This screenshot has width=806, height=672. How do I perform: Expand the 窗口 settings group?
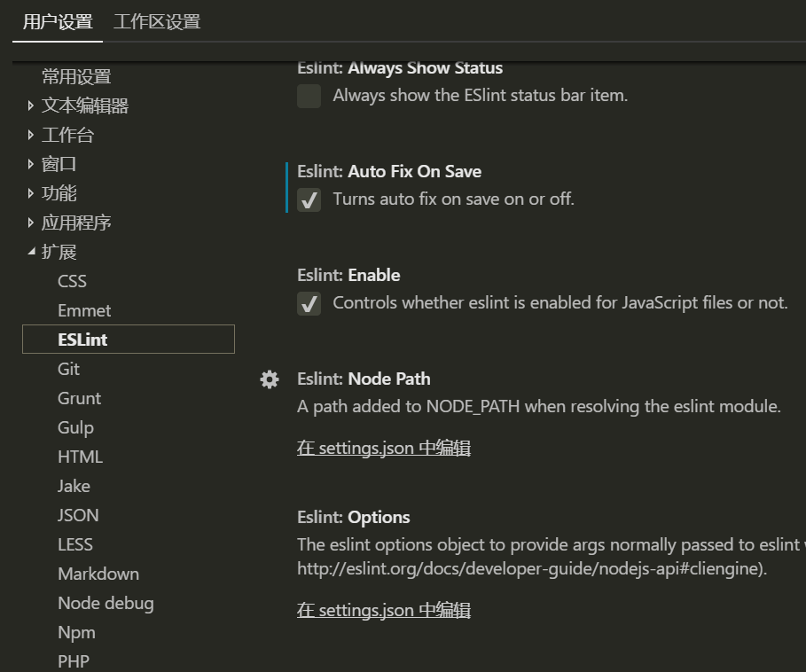click(31, 165)
